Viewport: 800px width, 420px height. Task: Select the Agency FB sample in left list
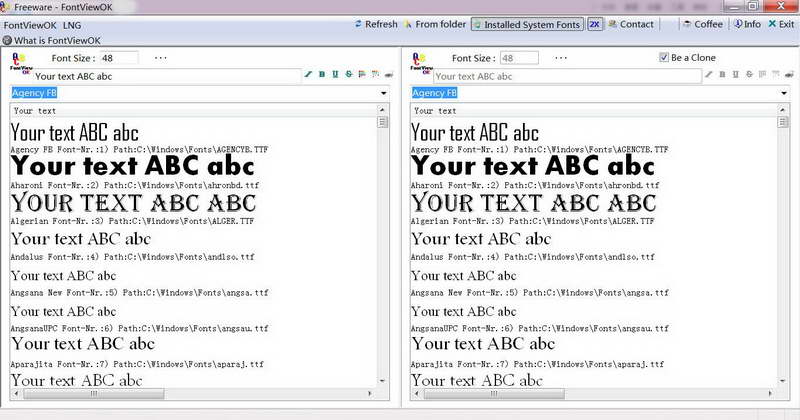click(74, 132)
